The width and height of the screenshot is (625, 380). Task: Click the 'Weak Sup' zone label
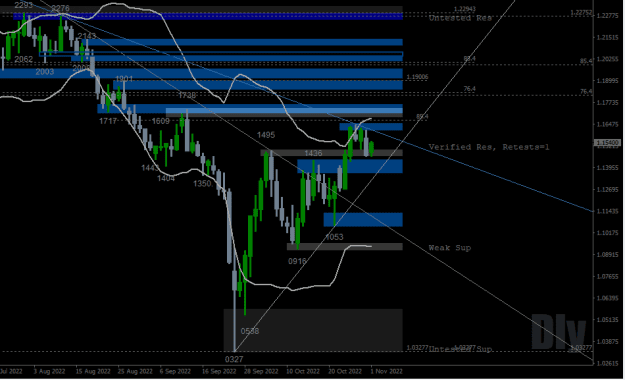point(450,248)
